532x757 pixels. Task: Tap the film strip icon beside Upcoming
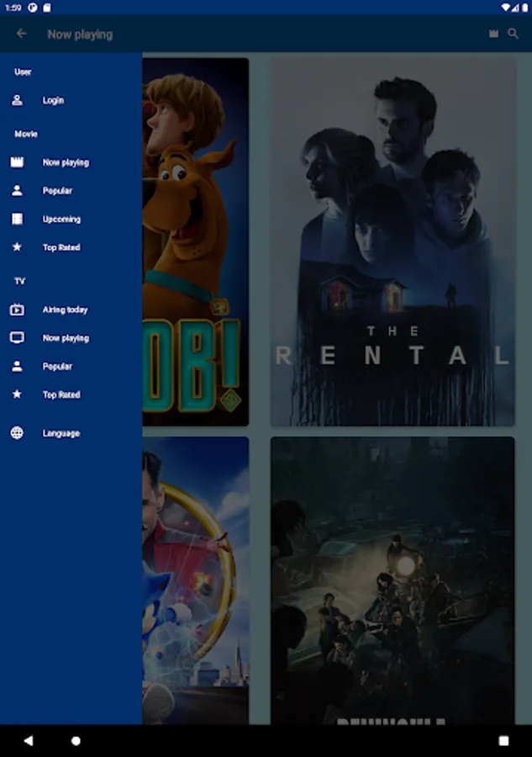pos(17,220)
